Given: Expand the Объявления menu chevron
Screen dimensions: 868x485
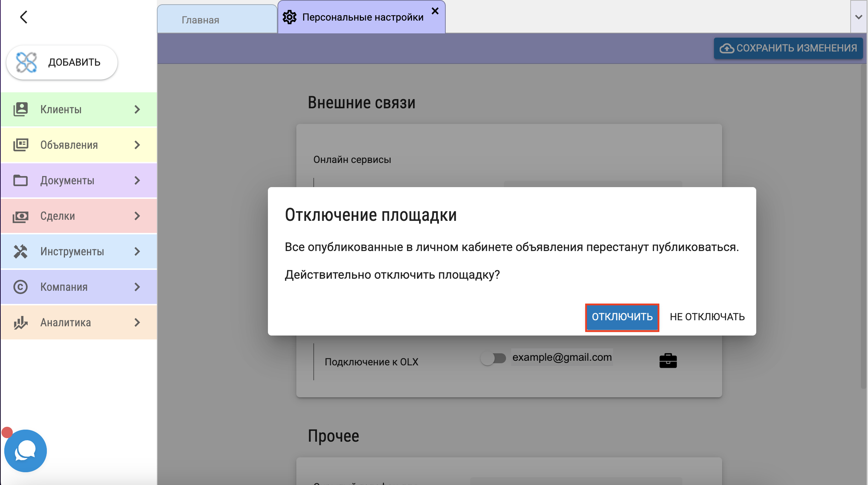Looking at the screenshot, I should click(x=137, y=145).
